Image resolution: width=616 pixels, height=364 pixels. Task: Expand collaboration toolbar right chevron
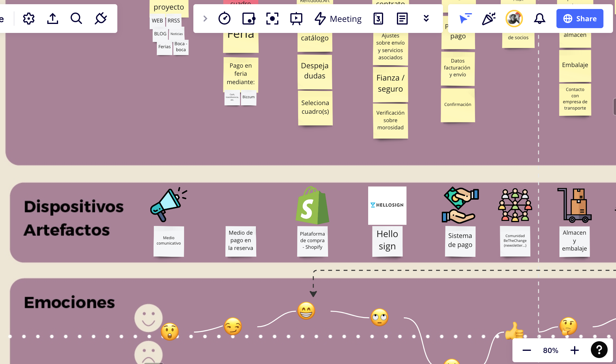tap(205, 19)
